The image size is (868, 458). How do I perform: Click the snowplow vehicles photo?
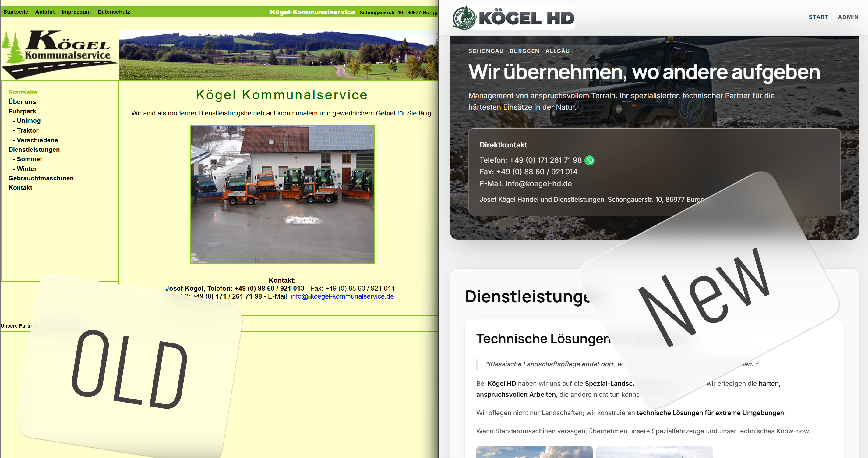click(282, 195)
